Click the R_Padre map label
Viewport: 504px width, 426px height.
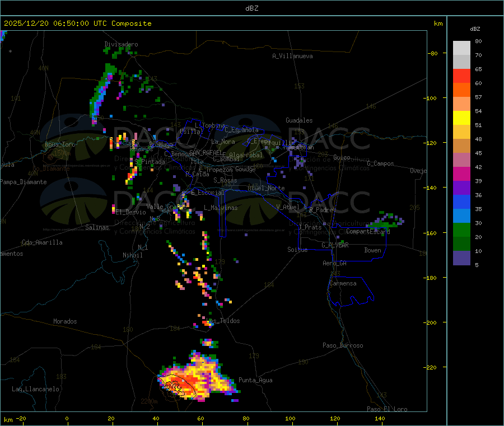click(x=321, y=210)
